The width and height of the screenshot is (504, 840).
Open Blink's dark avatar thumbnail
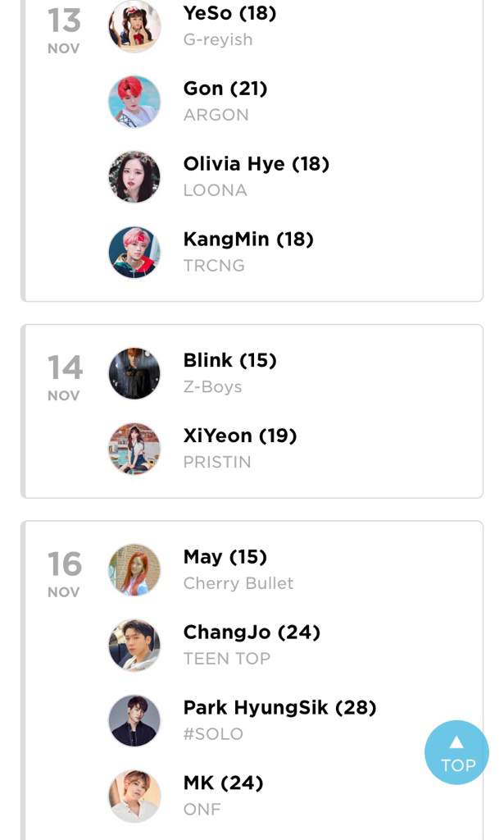134,373
